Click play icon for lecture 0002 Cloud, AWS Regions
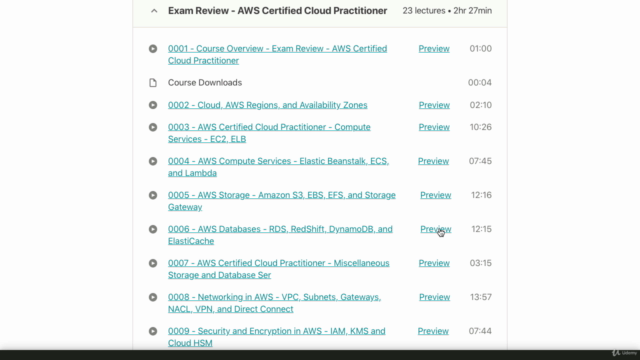 tap(153, 105)
